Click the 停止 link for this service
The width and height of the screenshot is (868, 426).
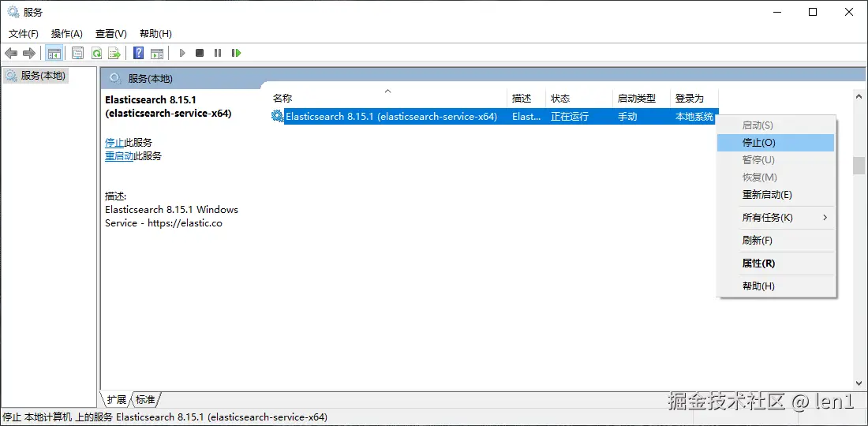tap(114, 143)
